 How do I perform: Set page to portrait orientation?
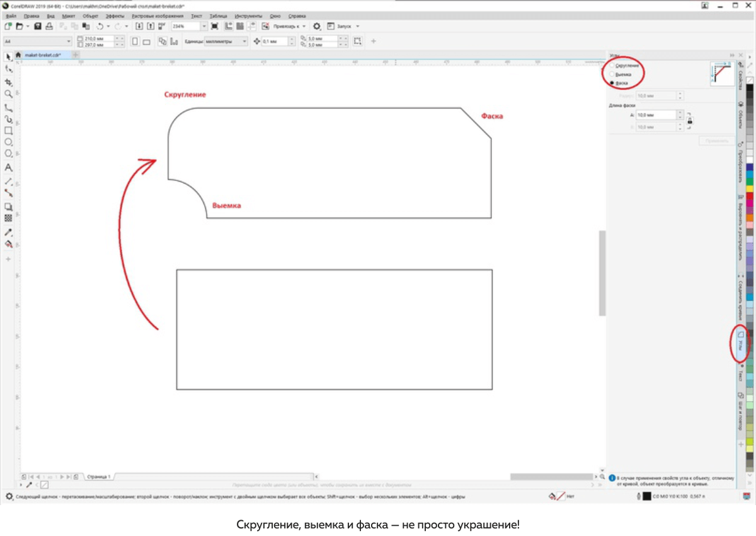coord(135,42)
